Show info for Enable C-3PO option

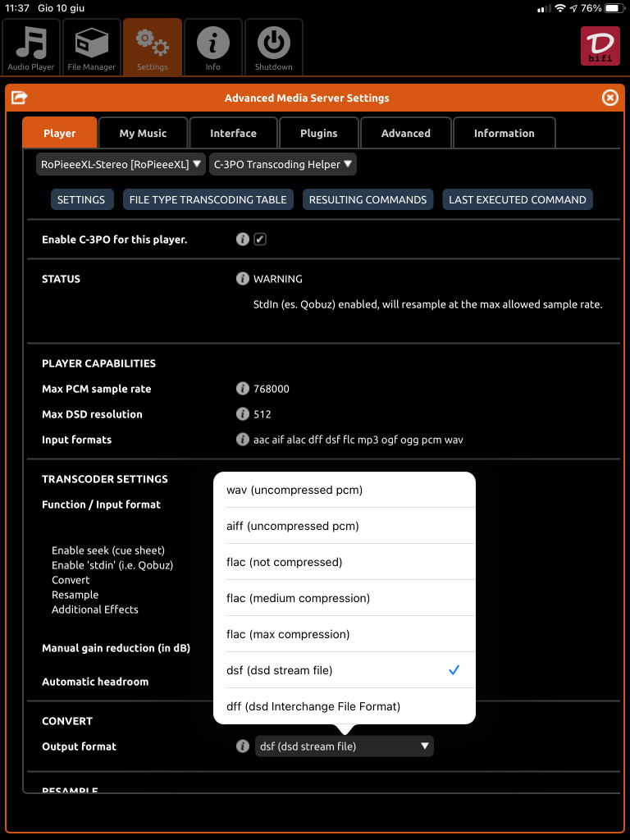point(243,240)
